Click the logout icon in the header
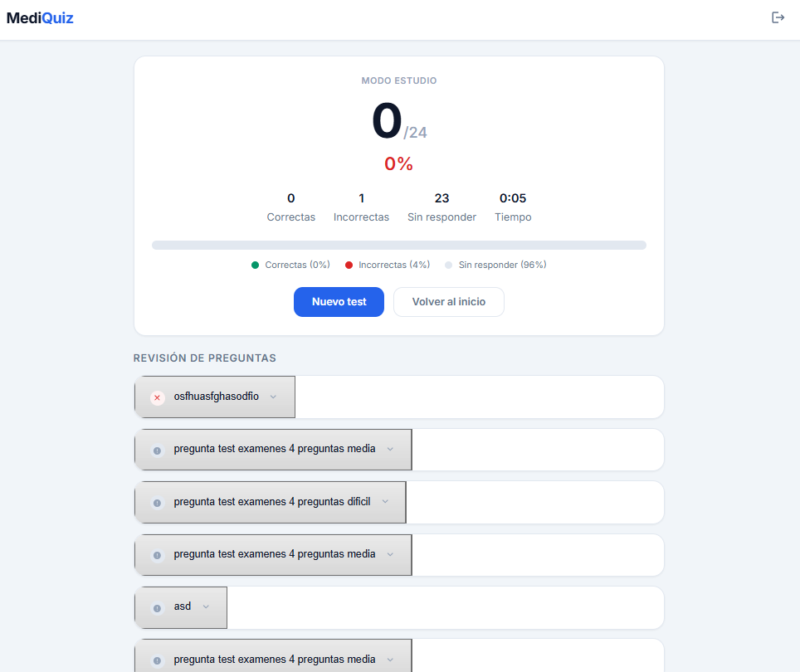This screenshot has height=672, width=800. click(x=778, y=17)
